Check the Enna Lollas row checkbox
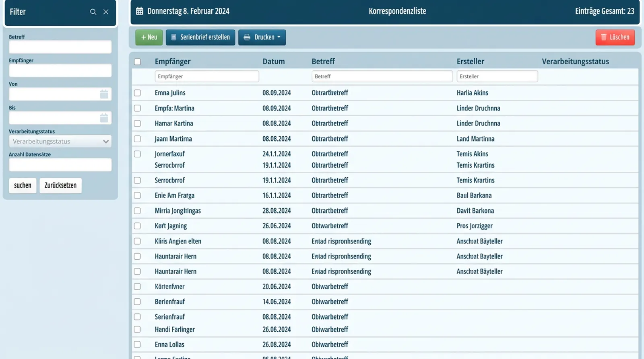644x359 pixels. [x=138, y=345]
